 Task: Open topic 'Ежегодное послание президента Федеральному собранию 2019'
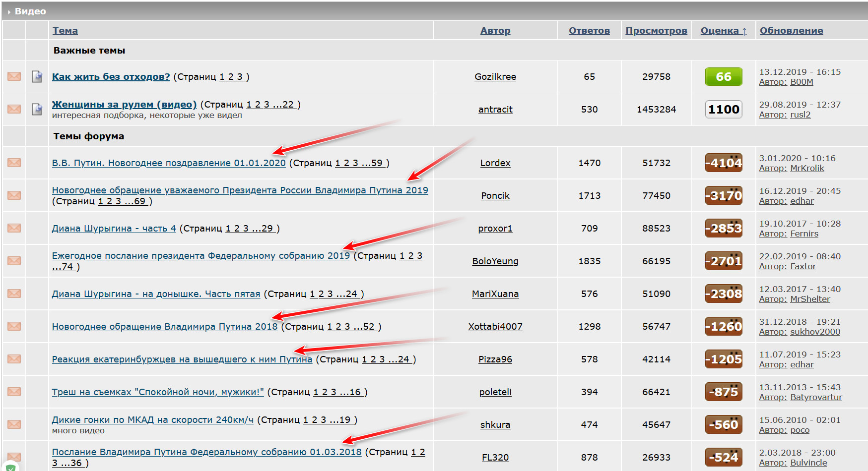[201, 255]
